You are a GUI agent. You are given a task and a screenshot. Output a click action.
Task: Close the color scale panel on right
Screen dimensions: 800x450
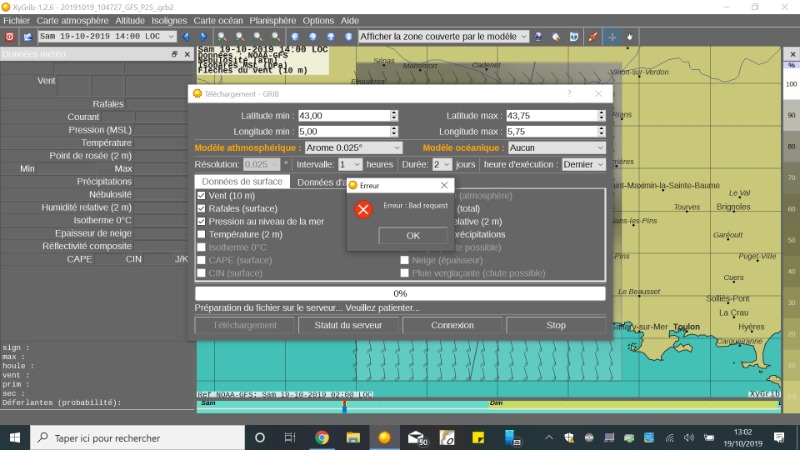[792, 54]
